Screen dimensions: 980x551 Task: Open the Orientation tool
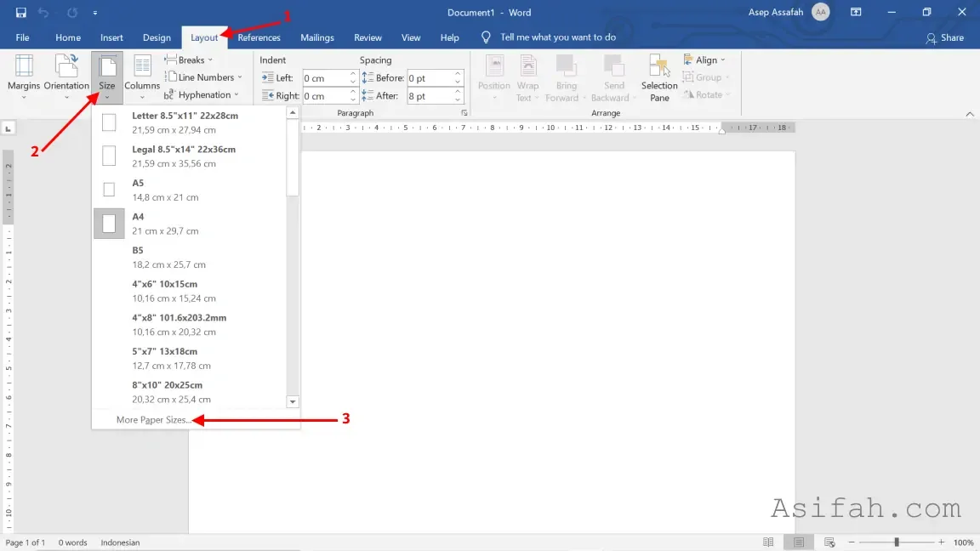click(66, 77)
